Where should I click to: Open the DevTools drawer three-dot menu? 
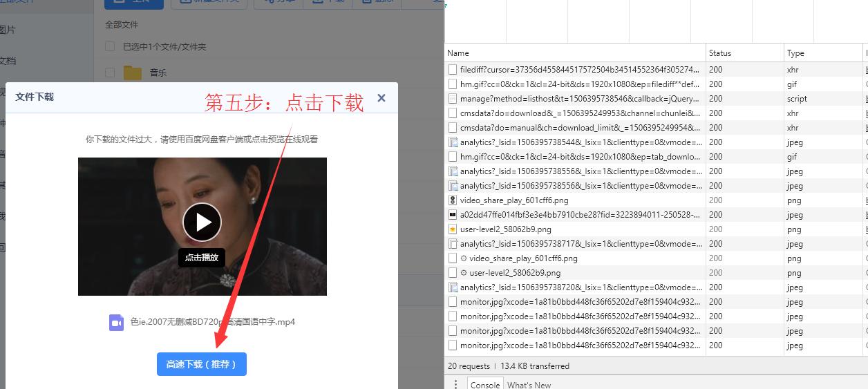[x=455, y=384]
